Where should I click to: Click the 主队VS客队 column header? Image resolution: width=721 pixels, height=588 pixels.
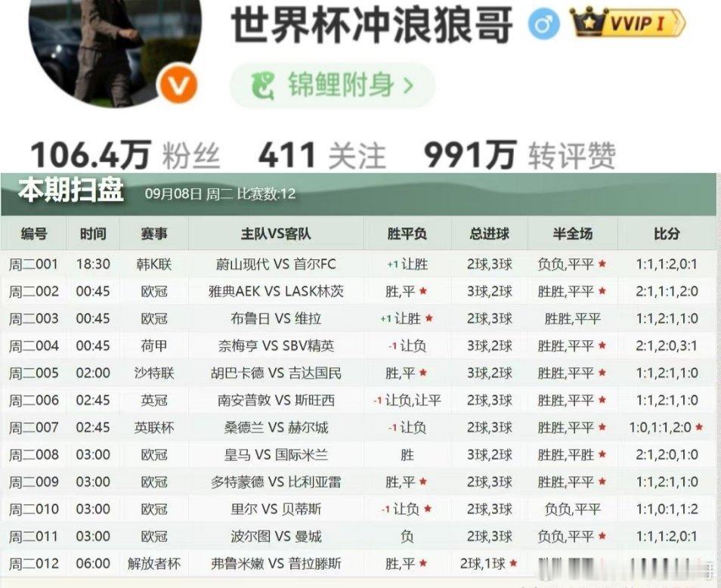pos(276,234)
